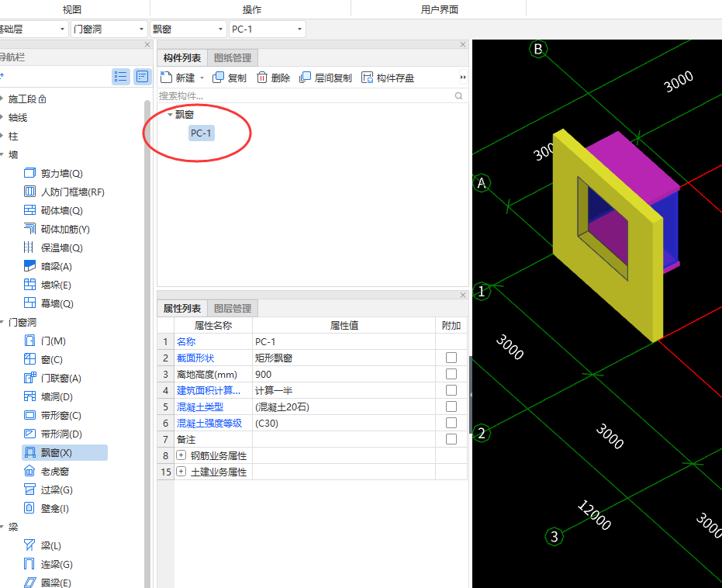Pick the 保温墙(Q) insulation wall icon
This screenshot has height=588, width=722.
coord(29,247)
